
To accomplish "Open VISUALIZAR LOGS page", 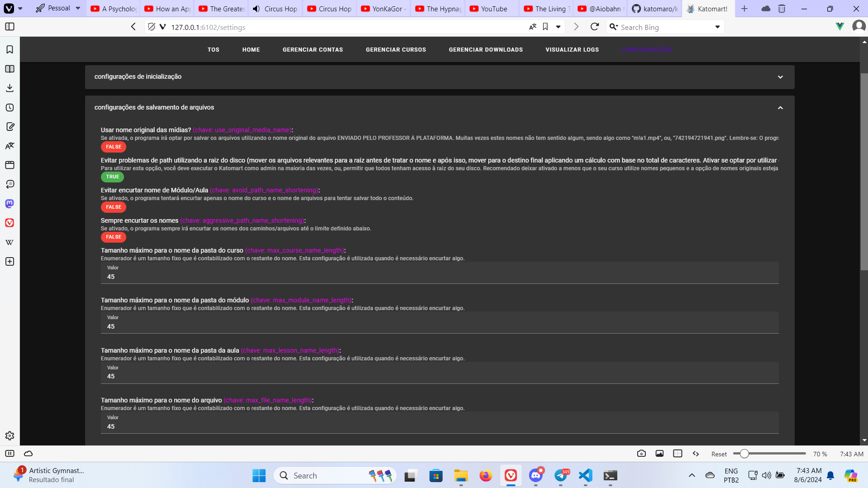I will pos(572,50).
